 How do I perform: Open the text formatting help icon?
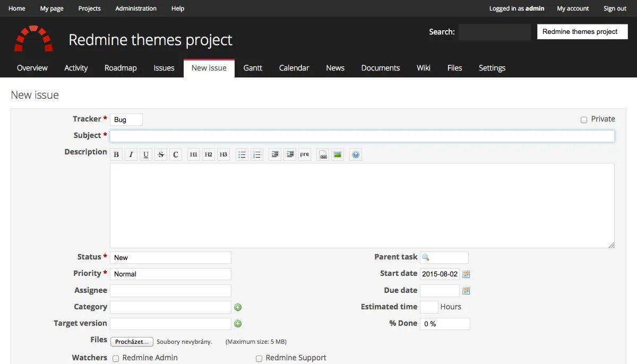(355, 154)
